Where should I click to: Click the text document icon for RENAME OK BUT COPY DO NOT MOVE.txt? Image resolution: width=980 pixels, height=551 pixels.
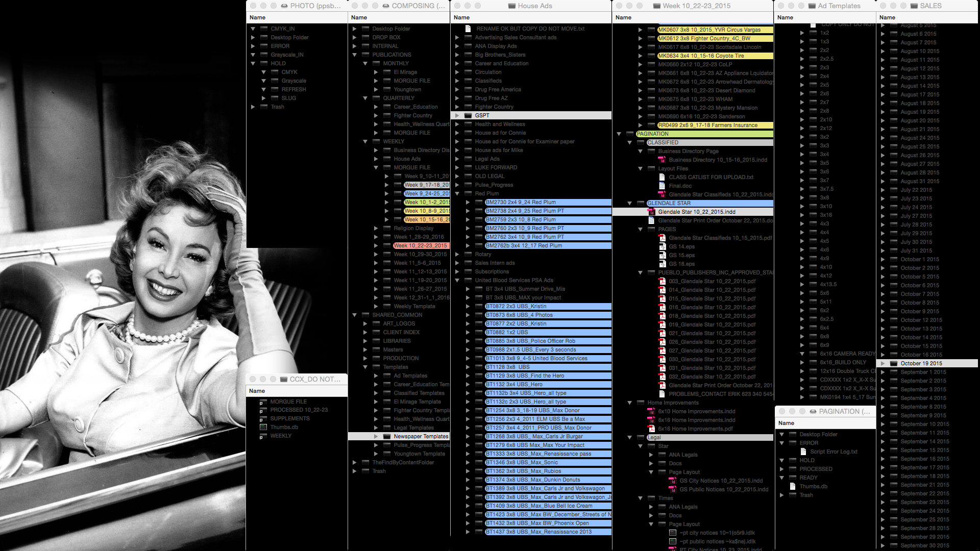coord(468,29)
